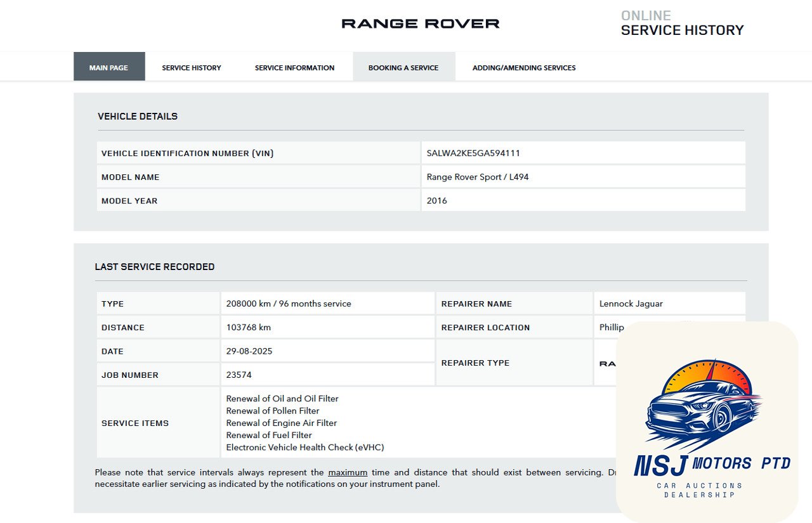Click the Vehicle Details section heading
Image resolution: width=812 pixels, height=523 pixels.
tap(138, 117)
